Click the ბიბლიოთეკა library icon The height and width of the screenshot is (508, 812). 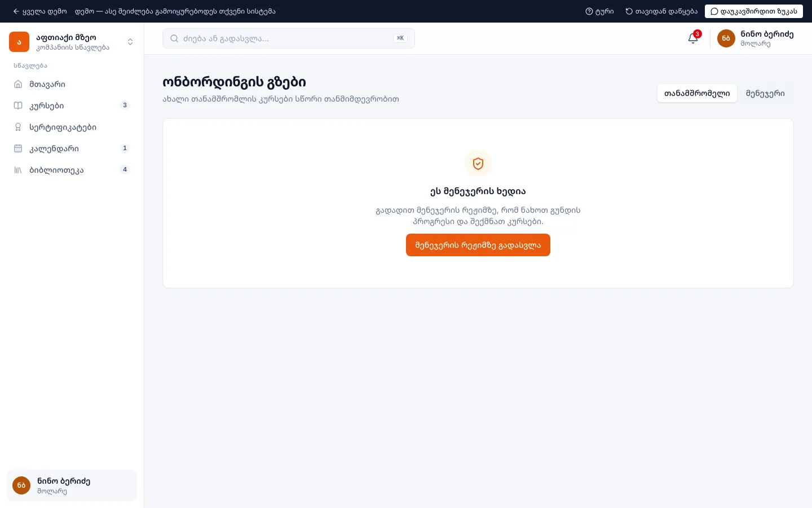coord(18,170)
